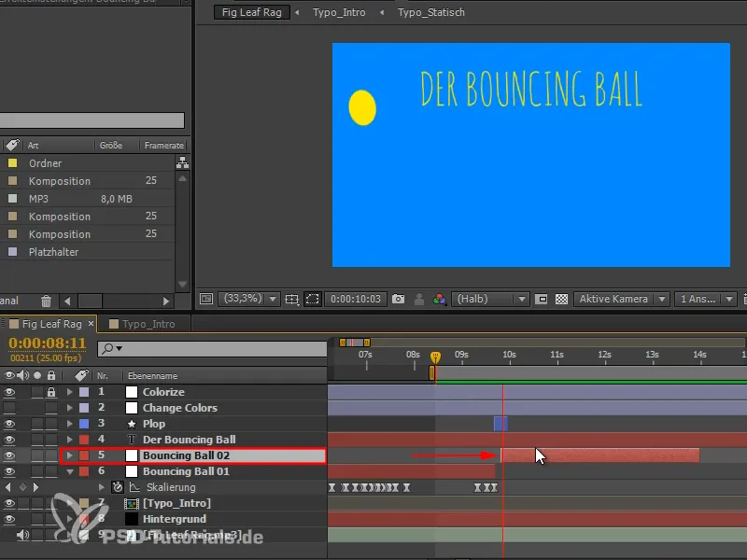Click the text T icon of Der Bouncing Ball
Screen dimensions: 747x560
pos(132,440)
